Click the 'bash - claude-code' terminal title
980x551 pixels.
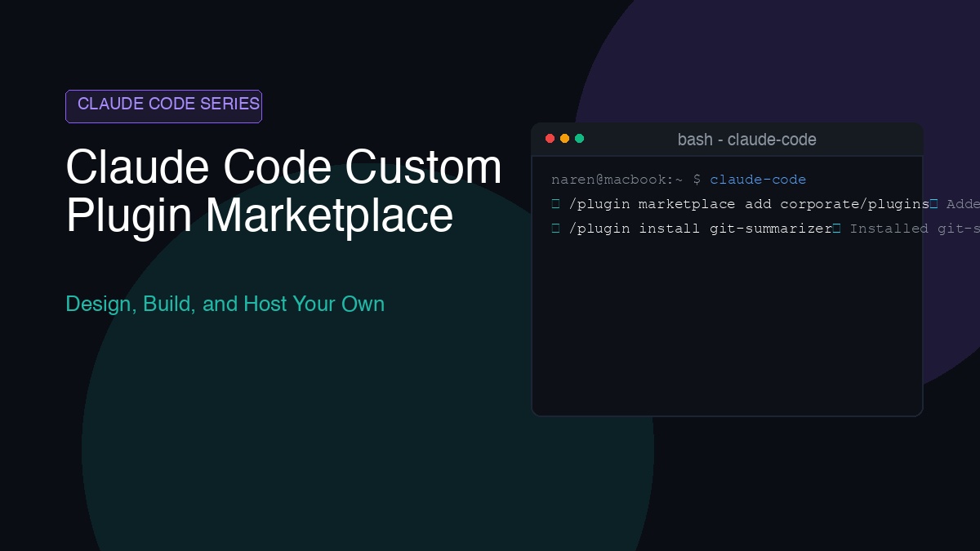click(x=746, y=140)
